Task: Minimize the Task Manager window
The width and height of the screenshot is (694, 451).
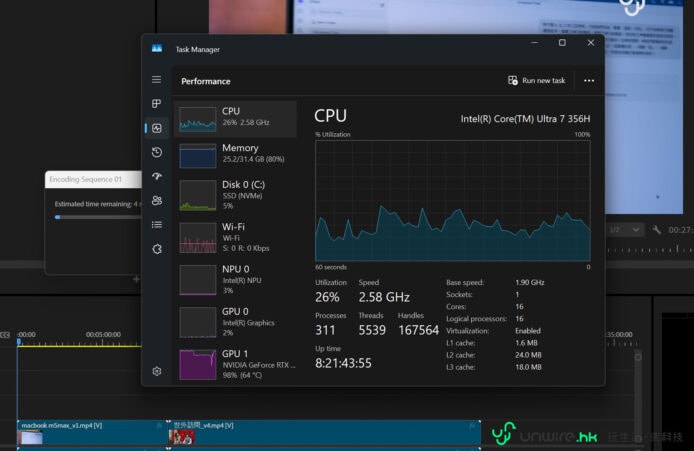Action: [534, 43]
